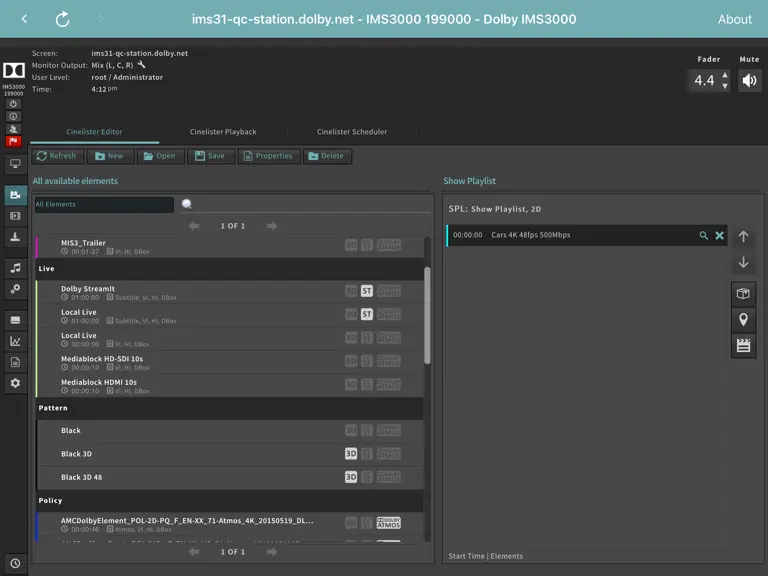Viewport: 768px width, 576px height.
Task: Open the About link in header
Action: [734, 19]
